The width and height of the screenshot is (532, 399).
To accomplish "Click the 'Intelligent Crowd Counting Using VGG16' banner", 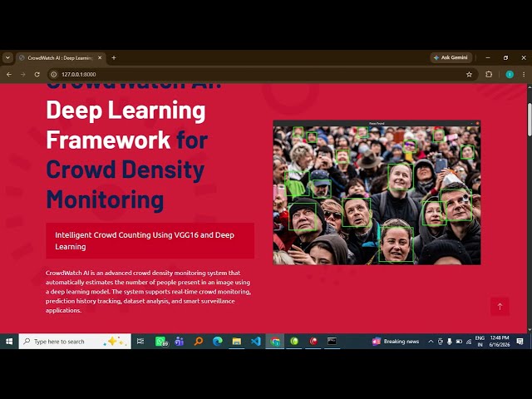I will (x=150, y=240).
